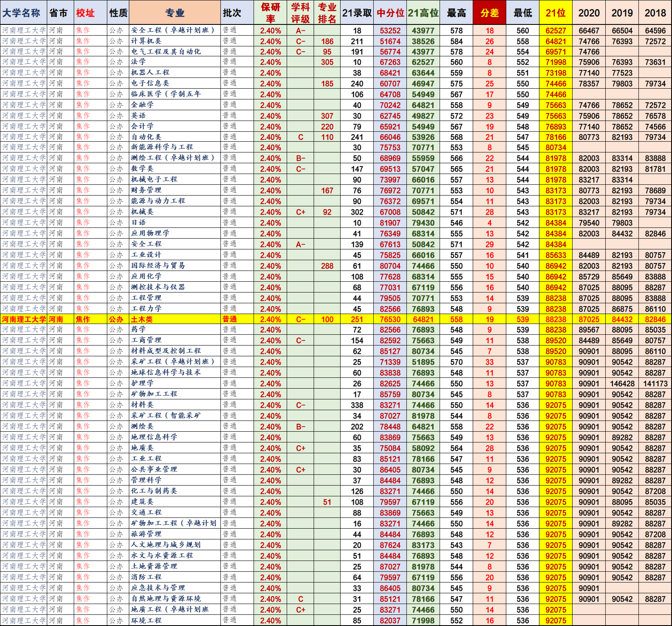Click the 大学名称 column header
The height and width of the screenshot is (626, 672).
click(24, 13)
